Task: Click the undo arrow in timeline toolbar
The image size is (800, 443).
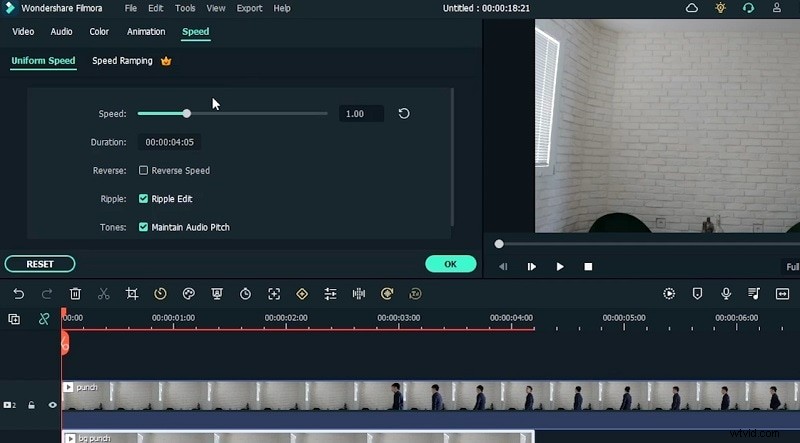Action: tap(19, 293)
